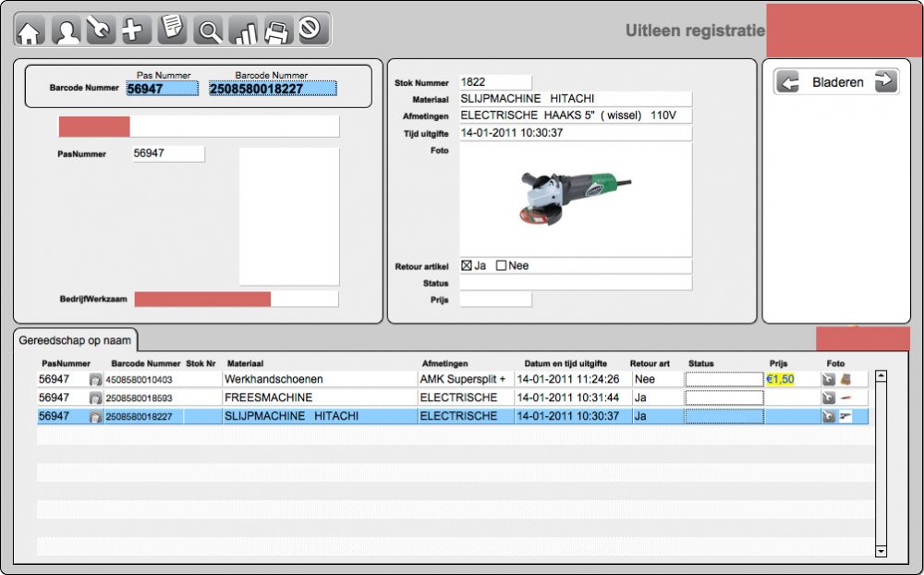
Task: Click the person icon in the SLIJPMACHINE HITACHI row
Action: (x=95, y=416)
